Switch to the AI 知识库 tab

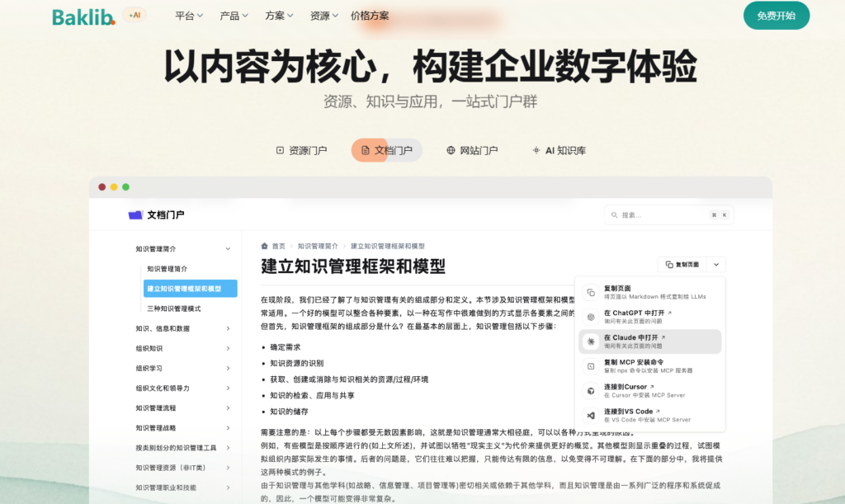coord(559,150)
